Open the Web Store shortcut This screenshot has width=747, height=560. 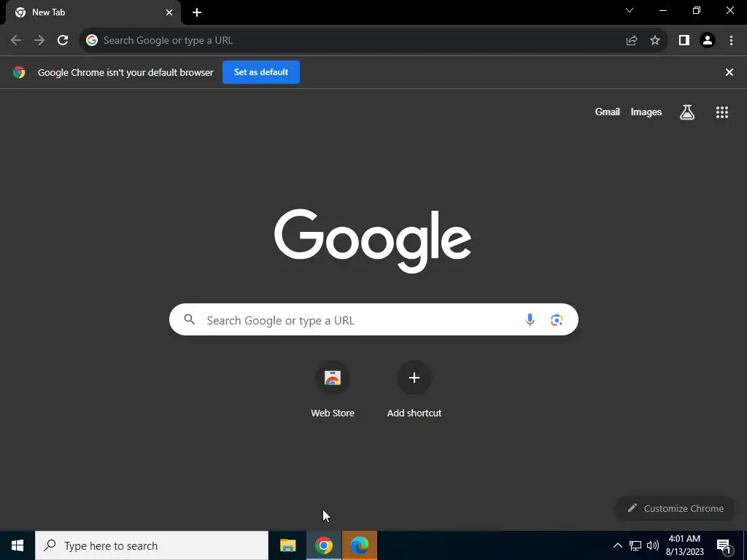(333, 389)
